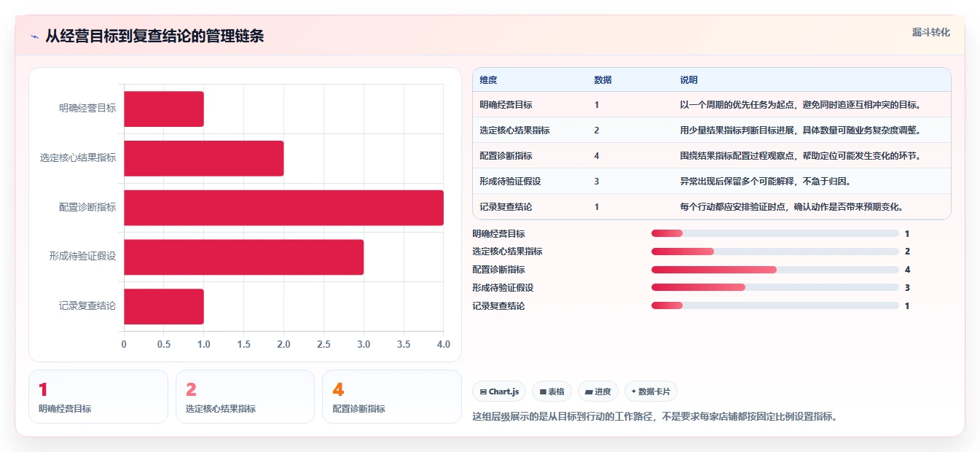
Task: Click the x-axis tick label 3.5
Action: coord(404,344)
